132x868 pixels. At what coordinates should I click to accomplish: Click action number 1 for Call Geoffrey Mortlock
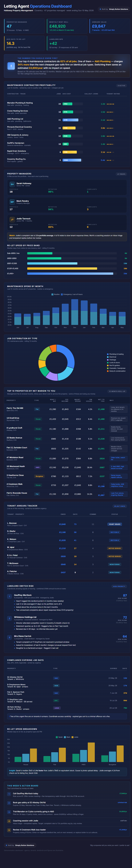9,794
